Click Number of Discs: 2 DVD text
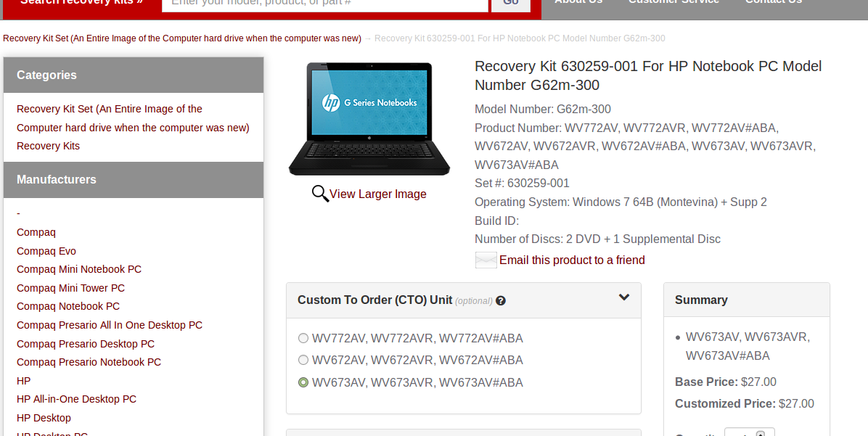The height and width of the screenshot is (436, 868). (x=597, y=239)
